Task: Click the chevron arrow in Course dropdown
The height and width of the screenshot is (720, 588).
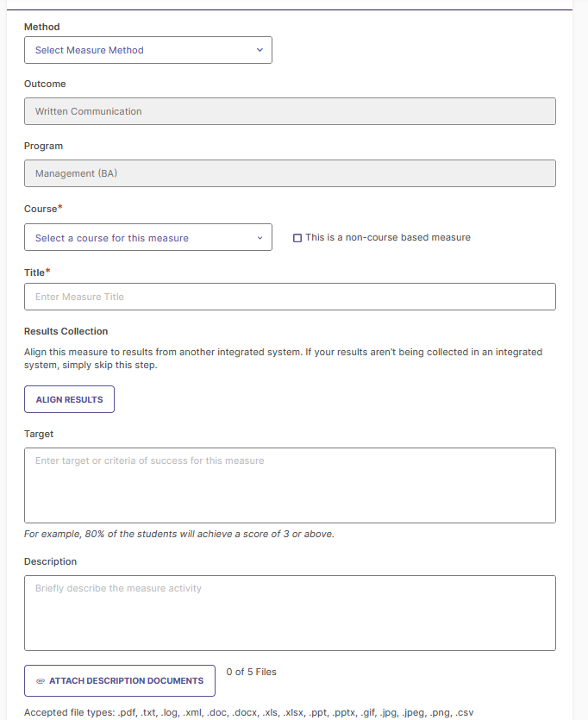Action: [x=260, y=238]
